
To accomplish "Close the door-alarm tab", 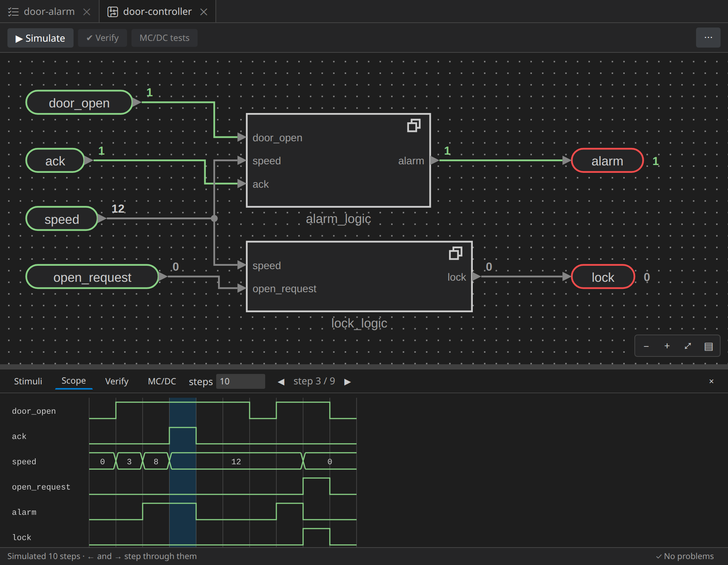I will (87, 12).
